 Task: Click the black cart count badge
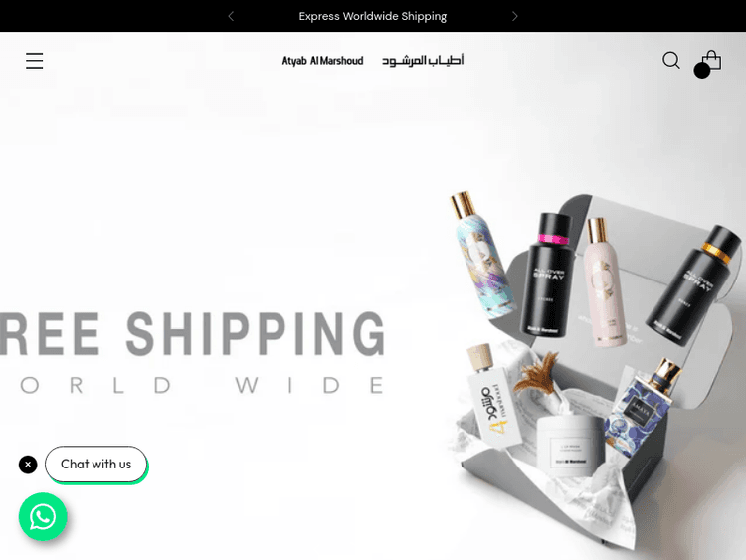[x=702, y=71]
